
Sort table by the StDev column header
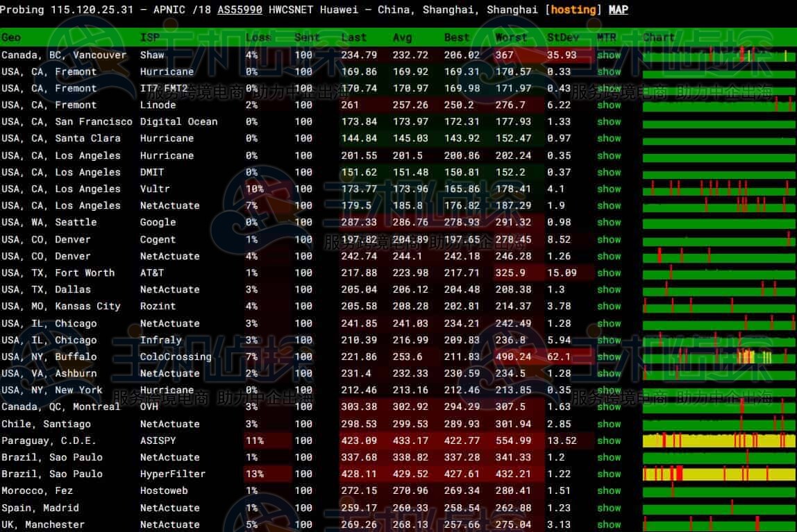coord(562,37)
